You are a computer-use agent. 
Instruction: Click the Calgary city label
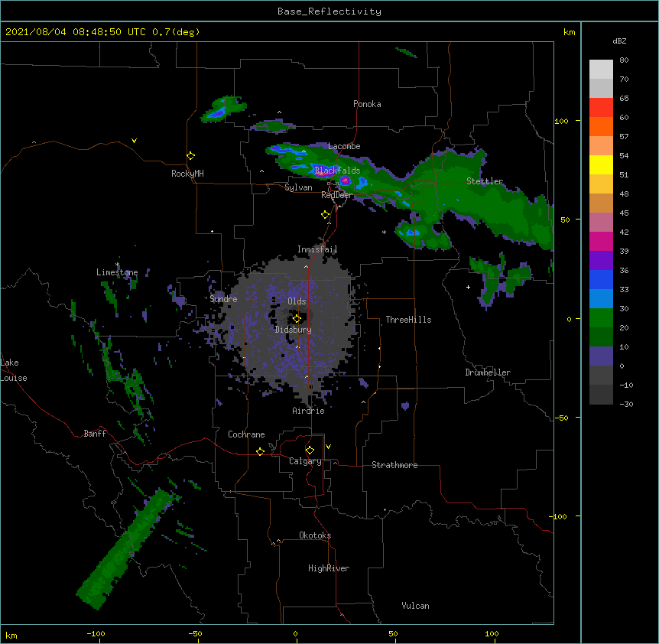tap(305, 461)
